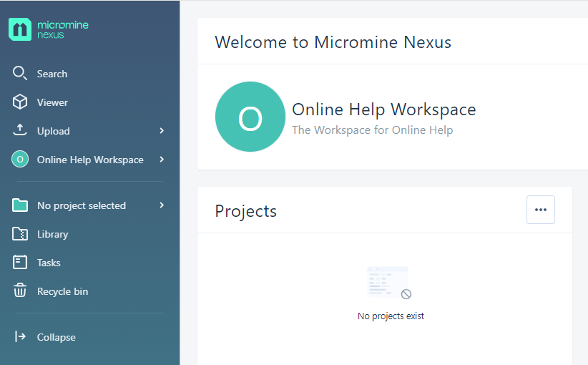This screenshot has width=588, height=365.
Task: Click The Workspace for Online Help subtitle
Action: coord(373,130)
